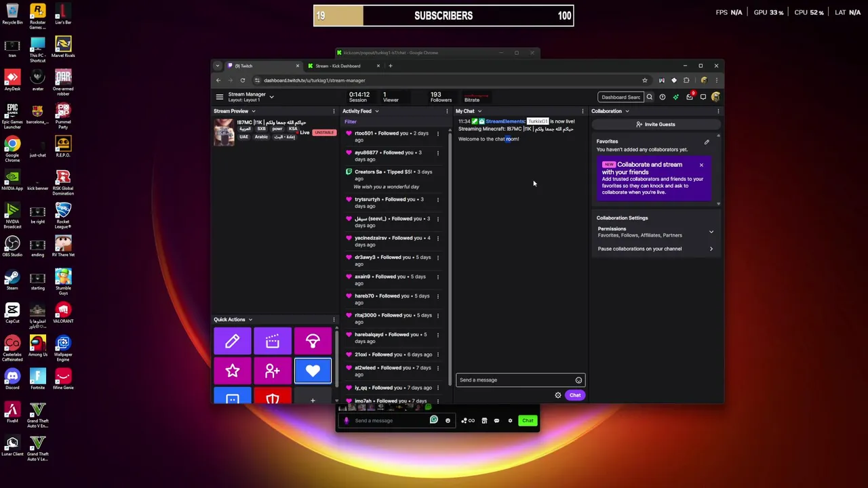Click the Kick chat shop icon
Screen dimensions: 868x488
pos(484,421)
